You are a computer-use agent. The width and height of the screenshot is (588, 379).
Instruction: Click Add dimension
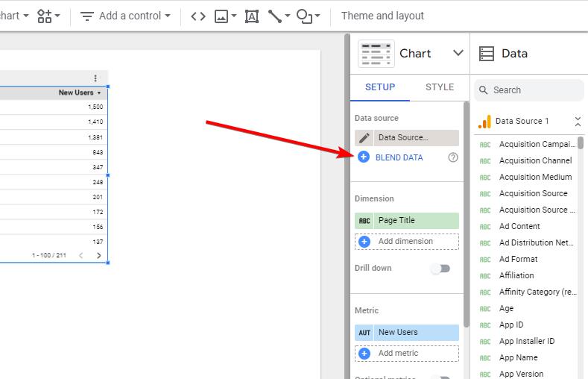coord(407,242)
